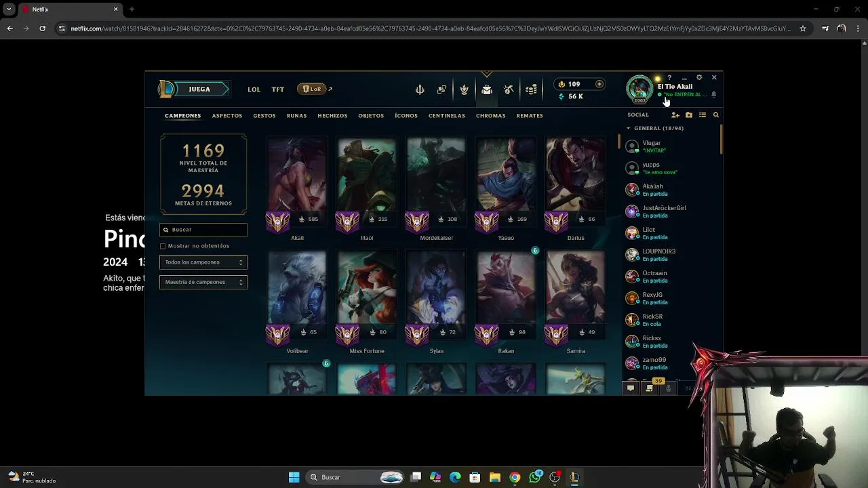Open the missions icon with 39 badge
868x488 pixels.
click(650, 388)
